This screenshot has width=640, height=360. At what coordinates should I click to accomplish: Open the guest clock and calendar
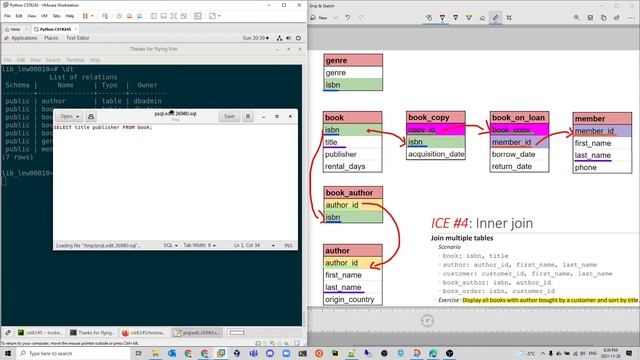[x=256, y=38]
